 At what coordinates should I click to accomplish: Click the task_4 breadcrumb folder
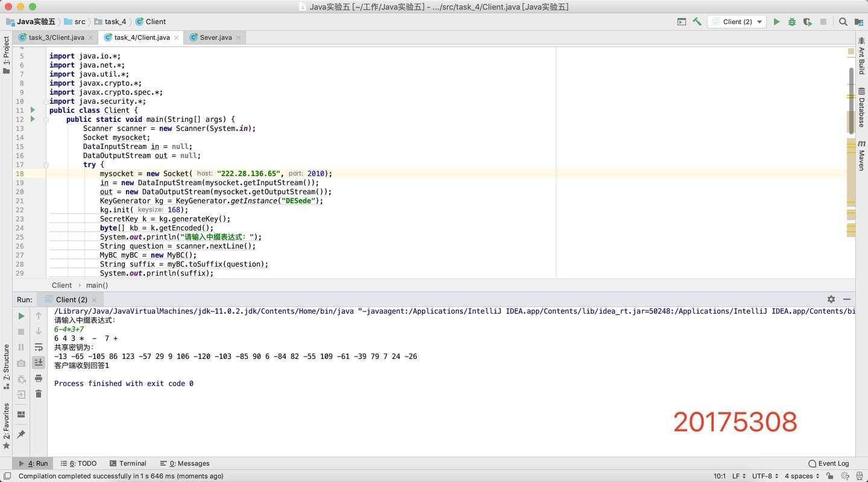(x=110, y=22)
